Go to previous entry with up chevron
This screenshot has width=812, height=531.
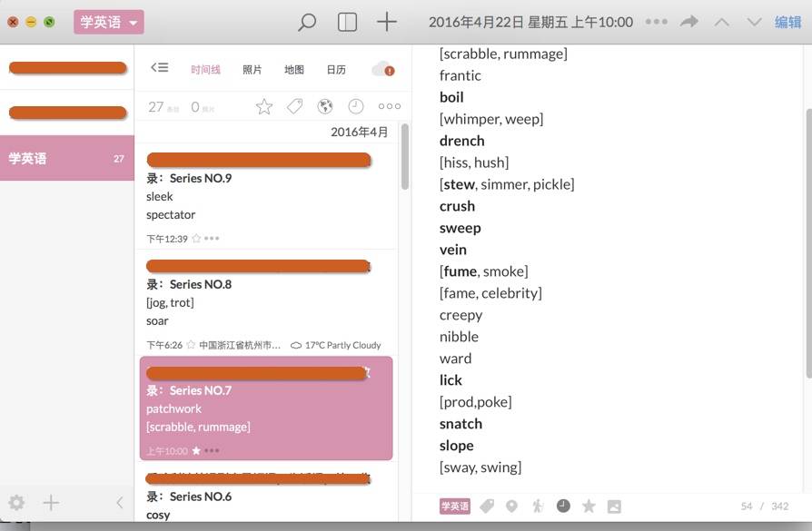coord(721,22)
